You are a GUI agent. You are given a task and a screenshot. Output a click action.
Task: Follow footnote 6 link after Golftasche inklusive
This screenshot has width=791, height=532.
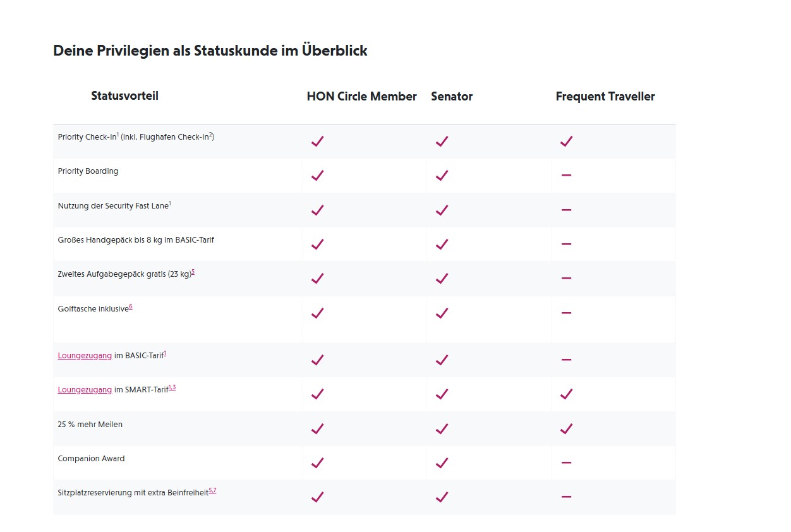tap(131, 306)
